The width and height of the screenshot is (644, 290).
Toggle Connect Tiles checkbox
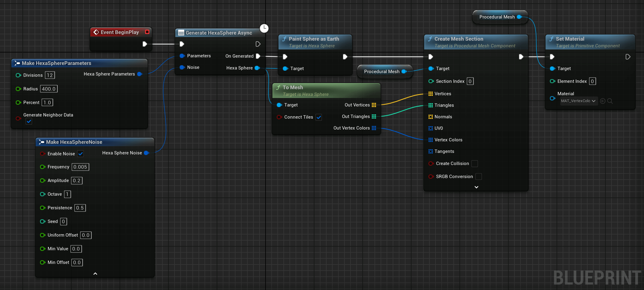pos(319,117)
